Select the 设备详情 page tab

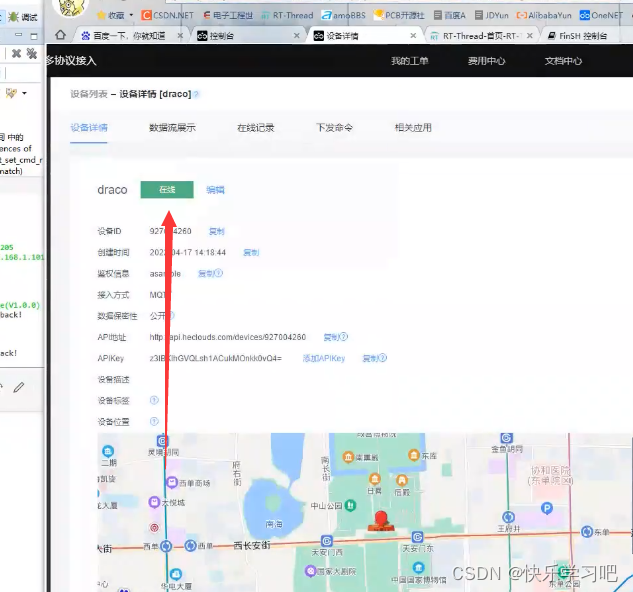coord(89,128)
